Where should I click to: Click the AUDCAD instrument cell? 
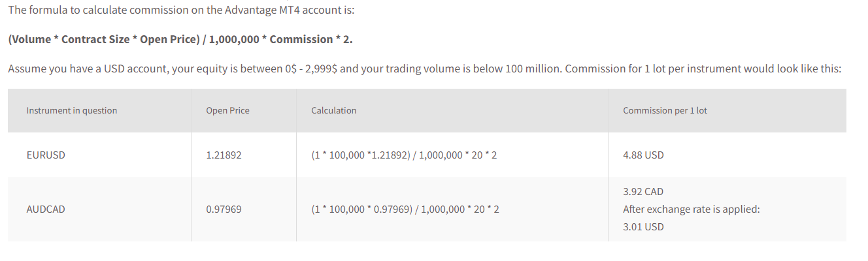coord(46,209)
